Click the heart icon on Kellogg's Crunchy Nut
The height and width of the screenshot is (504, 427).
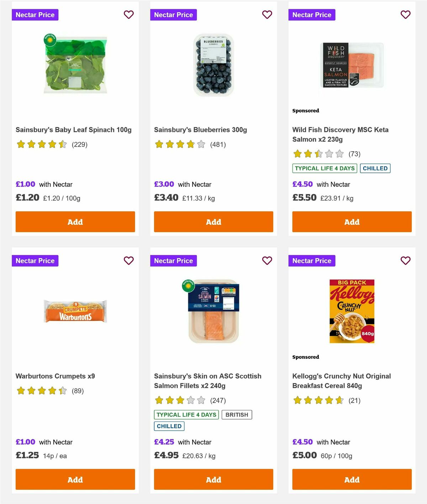[x=405, y=261]
